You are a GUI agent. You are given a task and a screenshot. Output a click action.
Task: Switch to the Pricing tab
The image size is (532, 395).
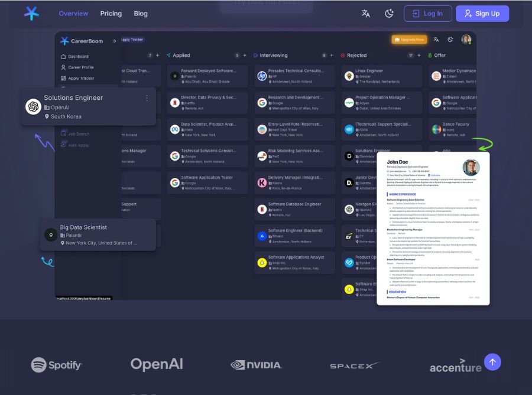111,13
